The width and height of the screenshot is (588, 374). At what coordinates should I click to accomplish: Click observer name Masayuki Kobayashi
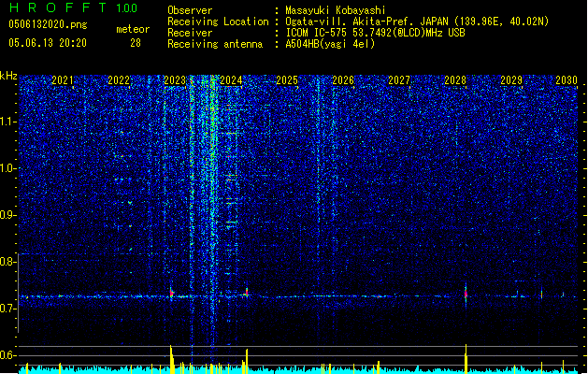click(x=336, y=10)
